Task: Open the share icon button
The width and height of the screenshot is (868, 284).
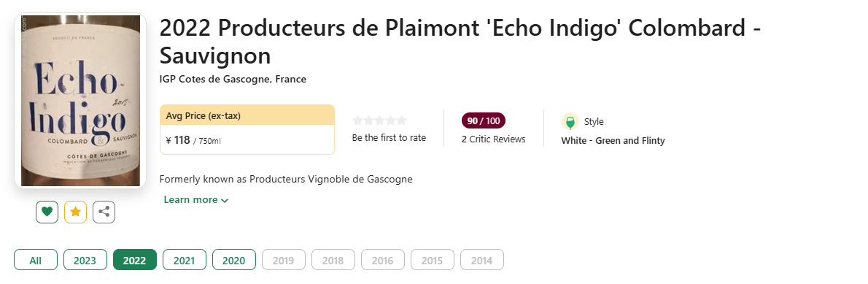Action: [x=104, y=212]
